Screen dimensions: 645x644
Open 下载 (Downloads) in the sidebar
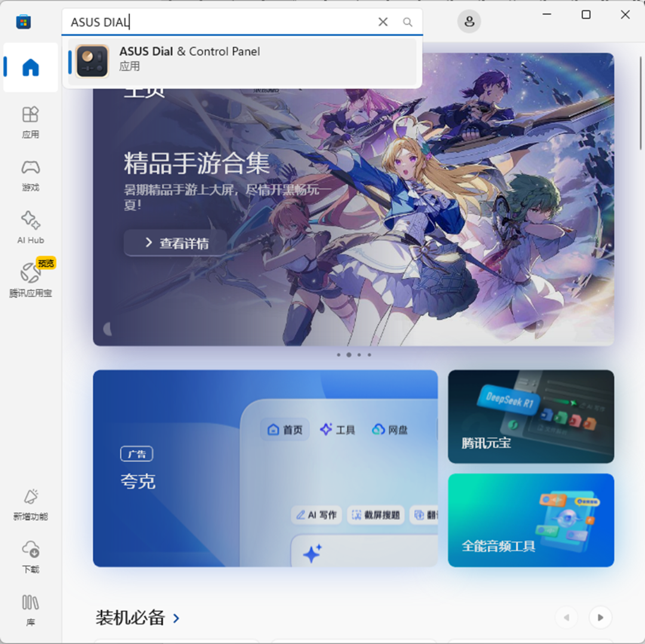30,557
